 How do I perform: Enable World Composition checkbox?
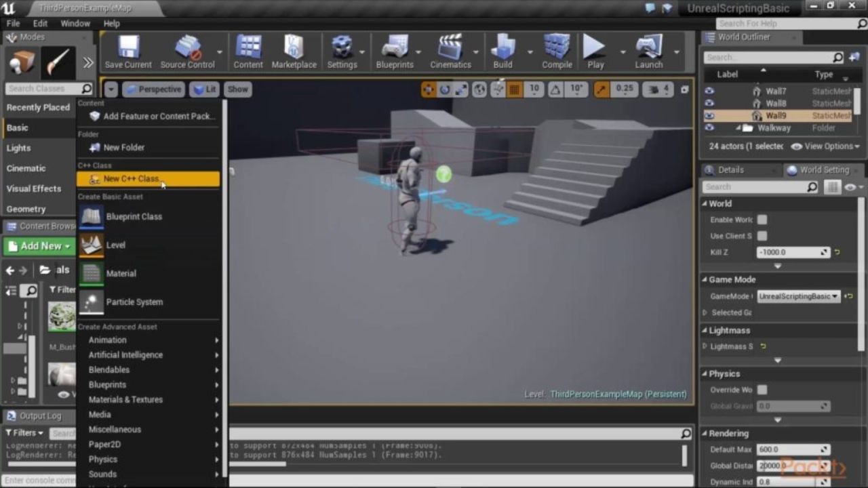click(762, 220)
